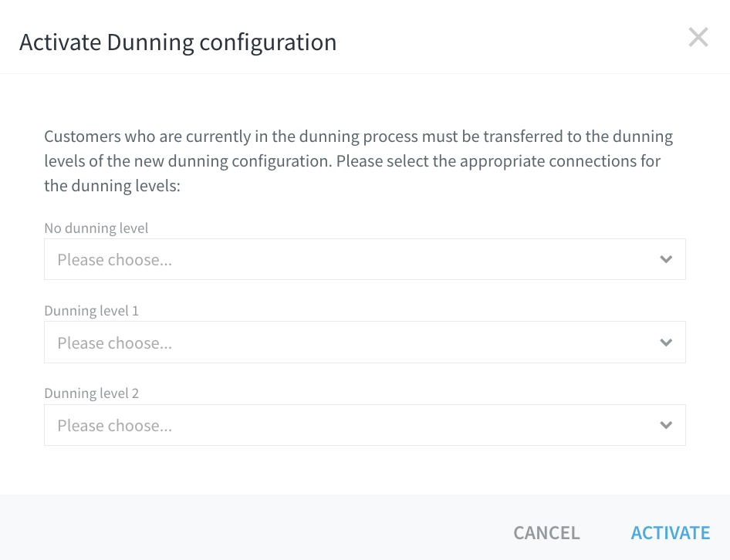This screenshot has width=730, height=560.
Task: Click the chevron arrow for Dunning level 2
Action: click(666, 425)
